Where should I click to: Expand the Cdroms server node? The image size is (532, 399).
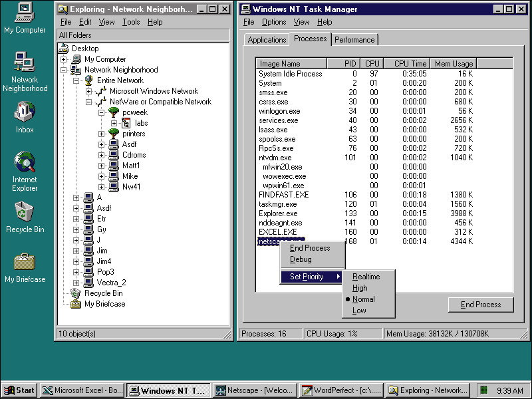[x=101, y=155]
